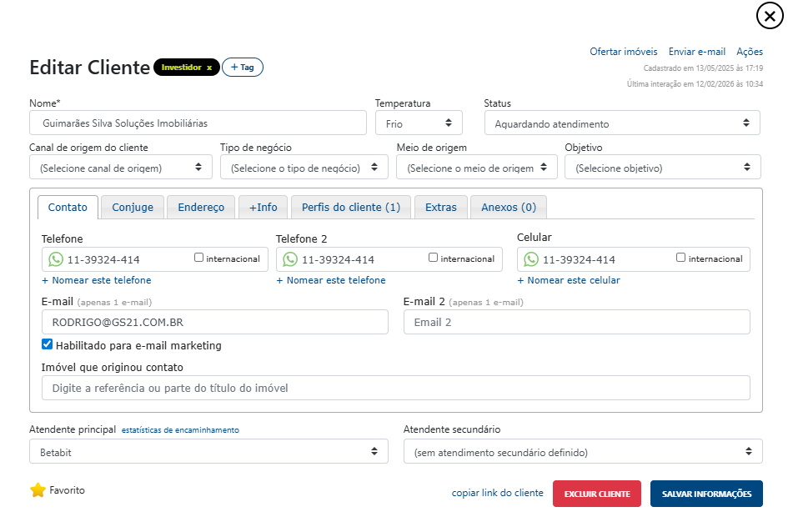Click the Excluir Cliente button

(x=596, y=494)
